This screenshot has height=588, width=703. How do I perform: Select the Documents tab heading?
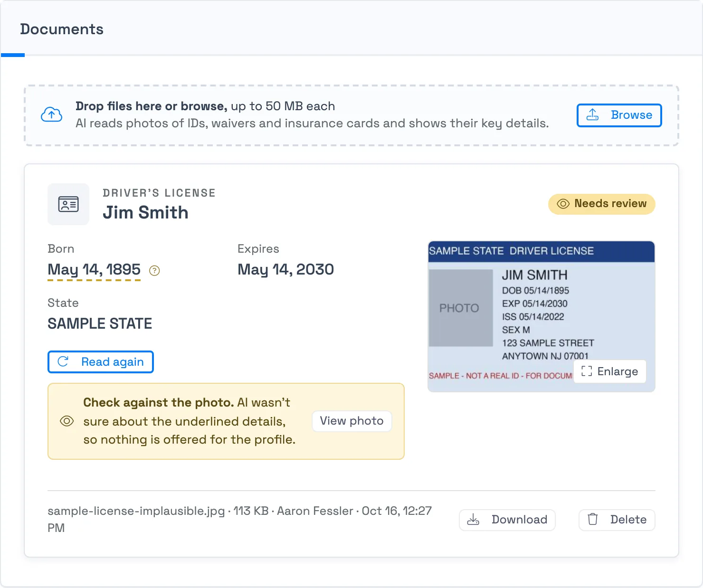pos(62,29)
